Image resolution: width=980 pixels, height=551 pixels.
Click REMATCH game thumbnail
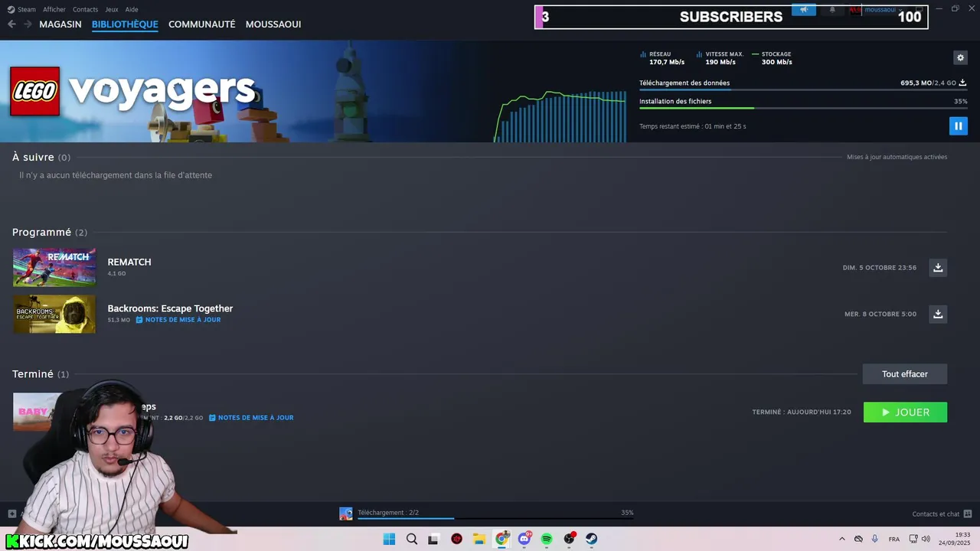tap(54, 267)
